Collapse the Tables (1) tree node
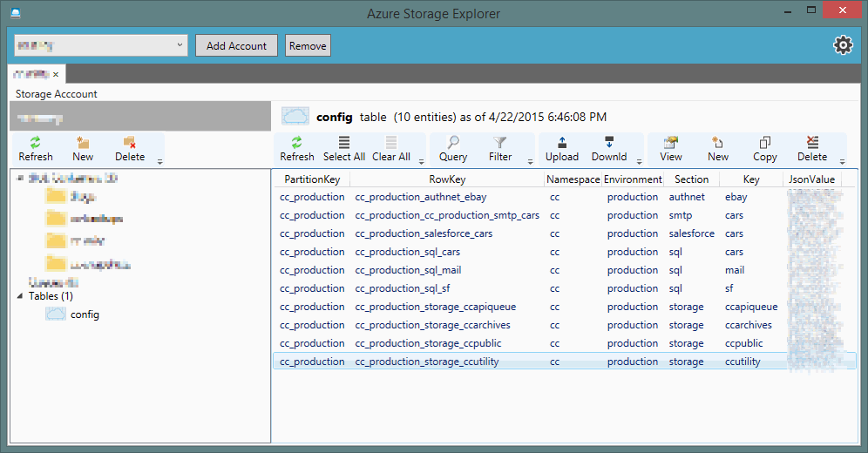 pos(20,296)
